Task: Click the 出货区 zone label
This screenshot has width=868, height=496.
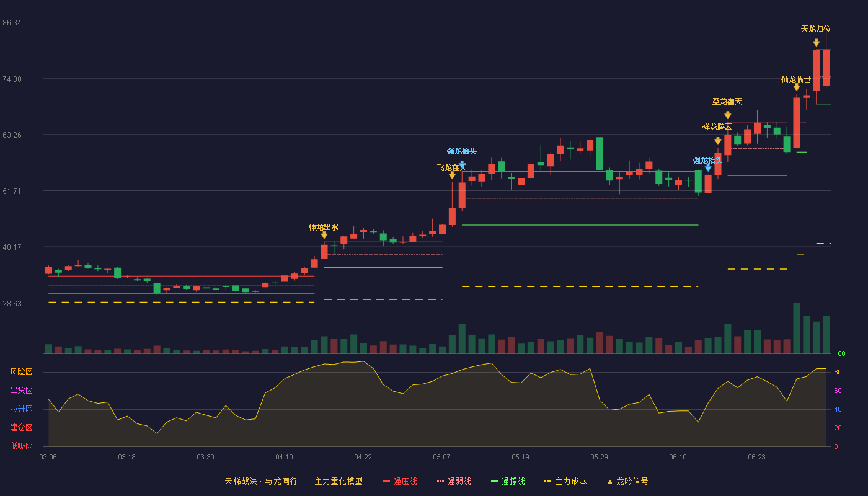Action: pyautogui.click(x=21, y=391)
